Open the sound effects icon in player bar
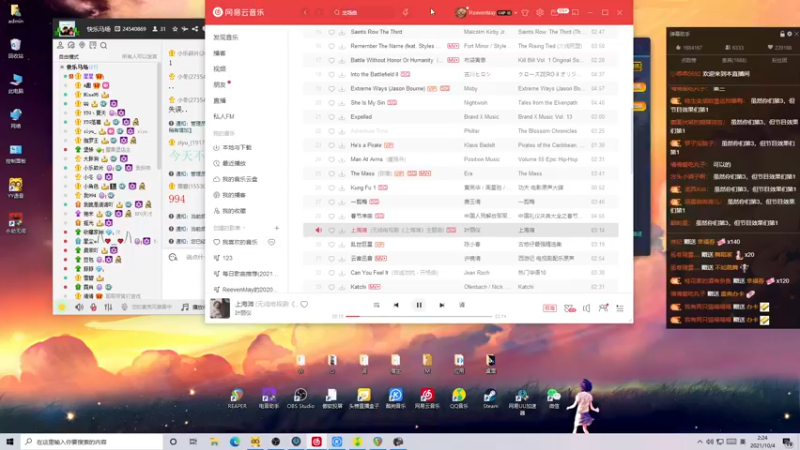This screenshot has width=800, height=450. [569, 308]
